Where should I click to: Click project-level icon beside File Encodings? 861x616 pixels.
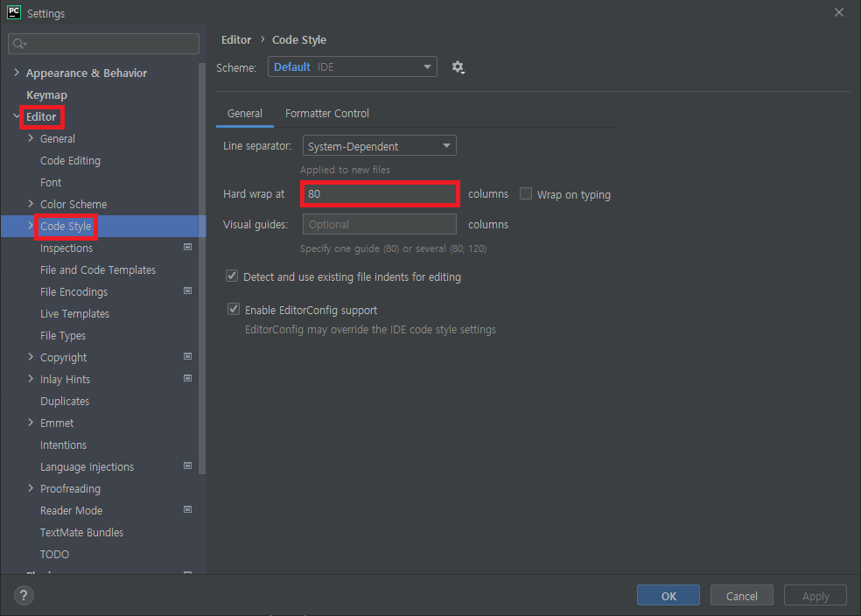pos(188,291)
